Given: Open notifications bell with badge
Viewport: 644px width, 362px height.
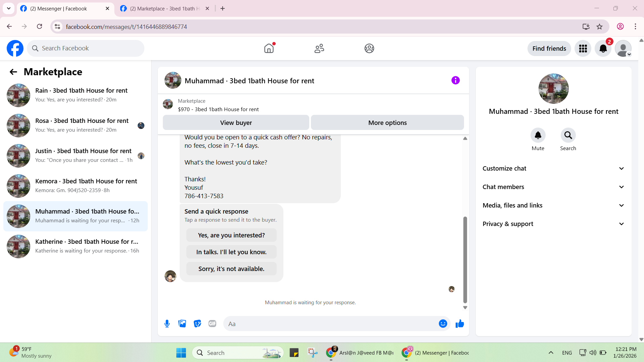Looking at the screenshot, I should pyautogui.click(x=603, y=49).
